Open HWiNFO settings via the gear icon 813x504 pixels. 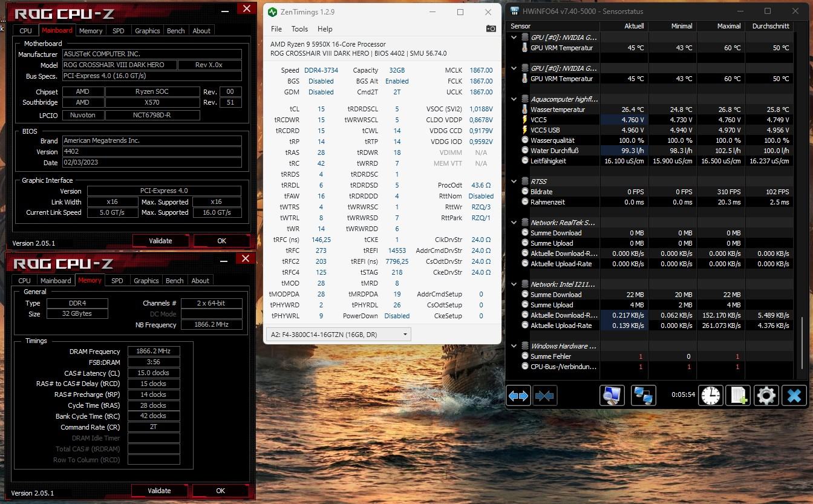766,396
